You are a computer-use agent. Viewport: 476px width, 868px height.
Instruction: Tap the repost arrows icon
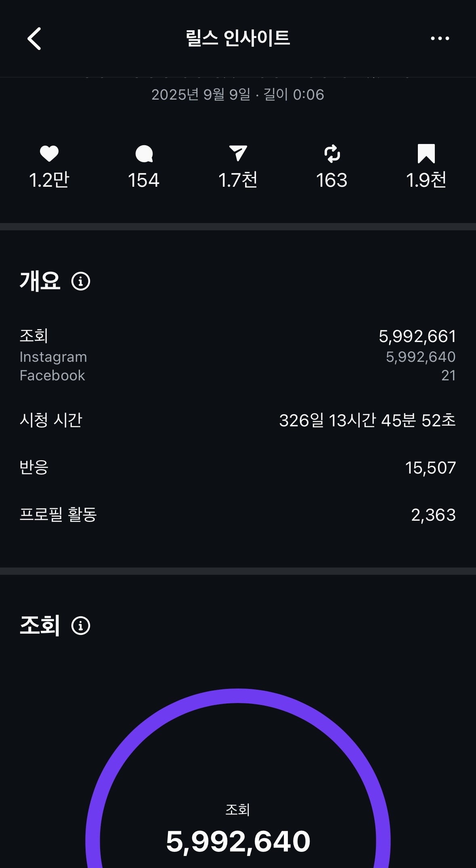point(332,154)
